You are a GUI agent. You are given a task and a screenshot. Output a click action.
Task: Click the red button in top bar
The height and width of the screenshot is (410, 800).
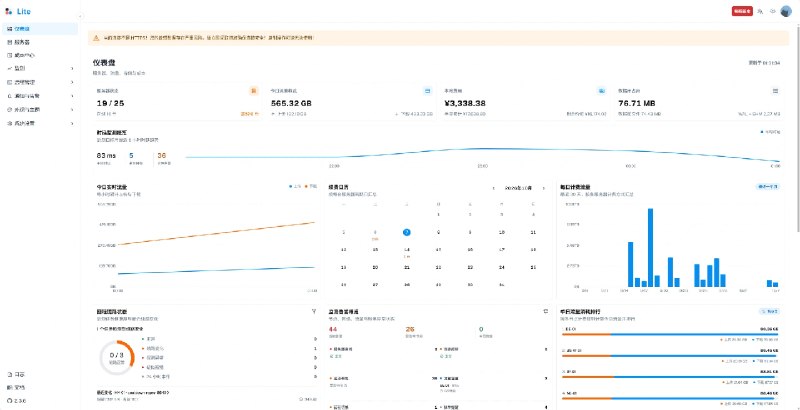coord(742,11)
